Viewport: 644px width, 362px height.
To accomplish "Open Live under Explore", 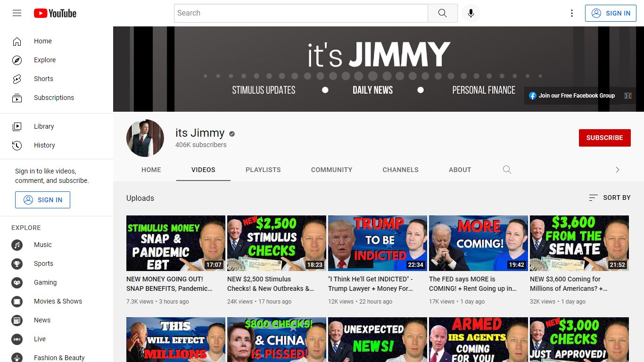I will coord(57,339).
